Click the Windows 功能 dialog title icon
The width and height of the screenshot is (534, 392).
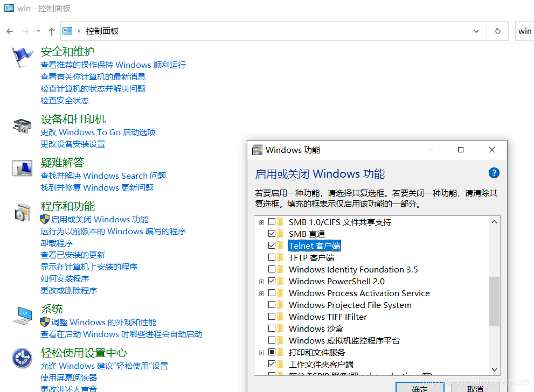point(257,150)
